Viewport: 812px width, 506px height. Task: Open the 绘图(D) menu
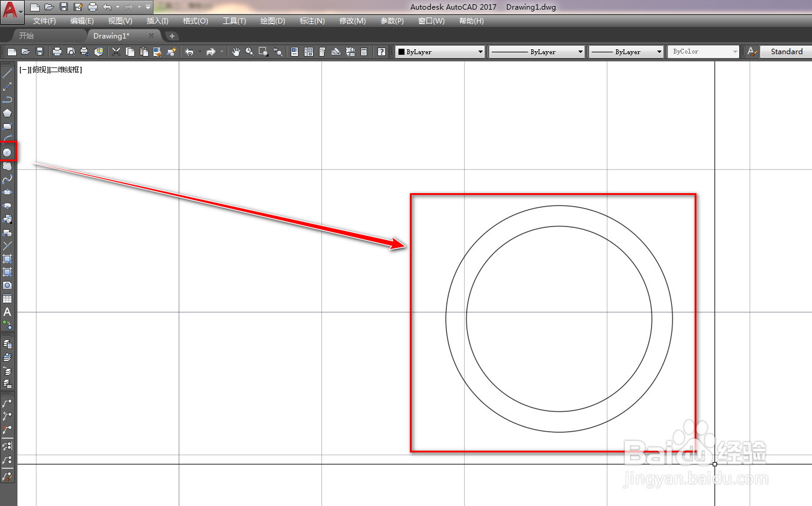point(273,21)
